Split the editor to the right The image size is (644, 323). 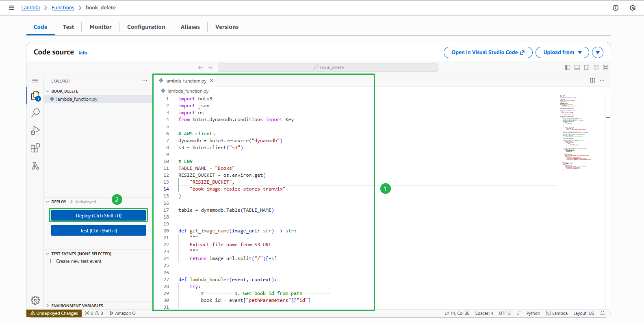point(592,80)
